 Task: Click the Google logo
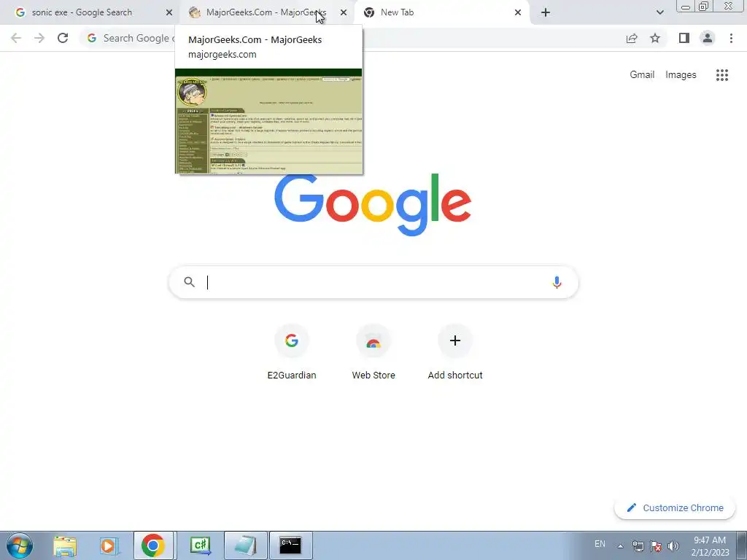coord(373,205)
